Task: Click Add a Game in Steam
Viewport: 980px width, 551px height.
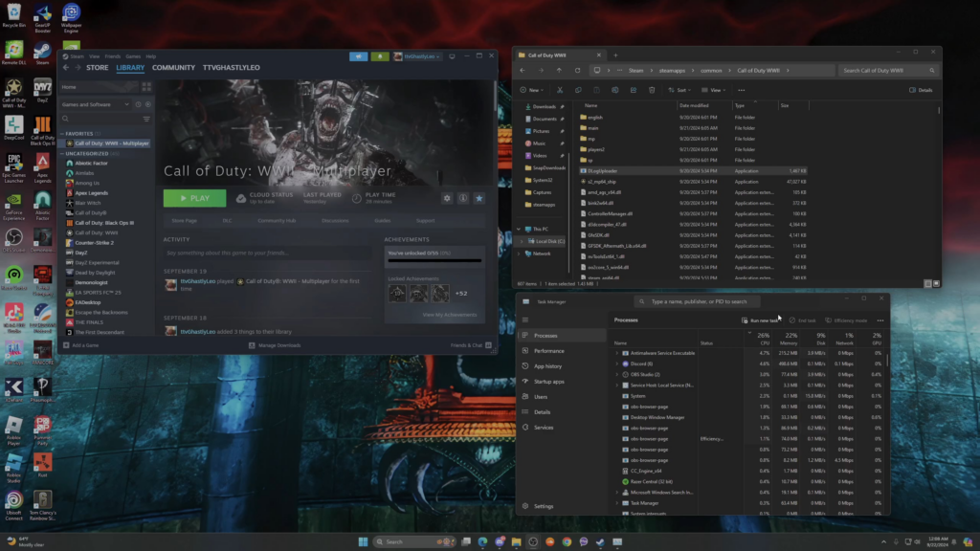Action: click(81, 345)
